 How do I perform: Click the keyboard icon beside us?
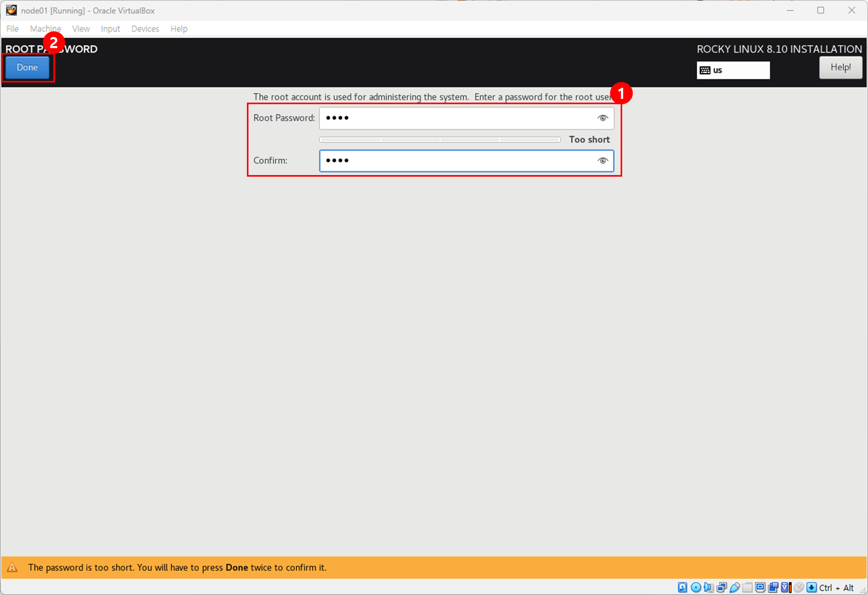coord(705,70)
